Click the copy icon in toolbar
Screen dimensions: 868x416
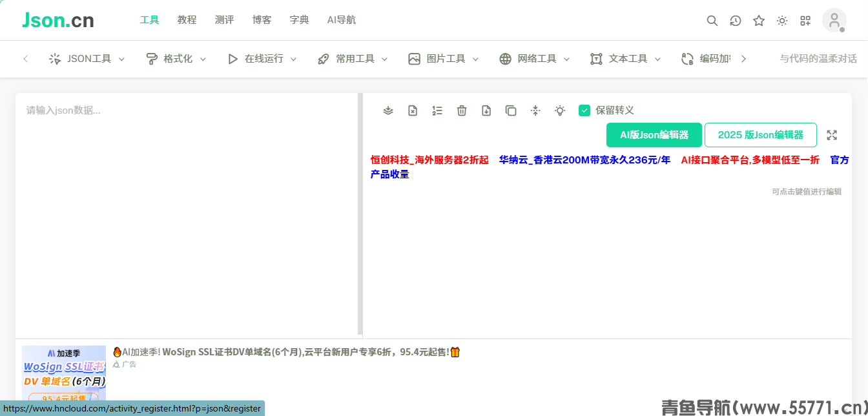point(511,110)
